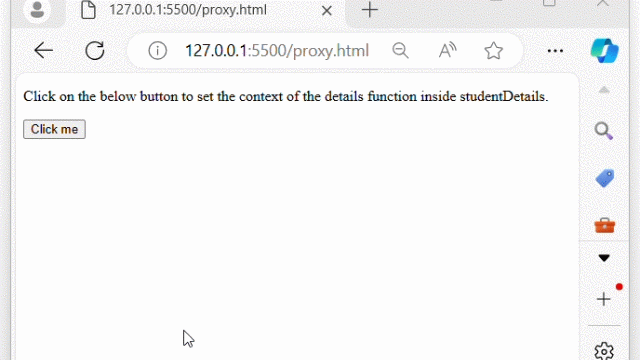Open the Copilot sidebar icon
Image resolution: width=640 pixels, height=360 pixels.
(604, 51)
